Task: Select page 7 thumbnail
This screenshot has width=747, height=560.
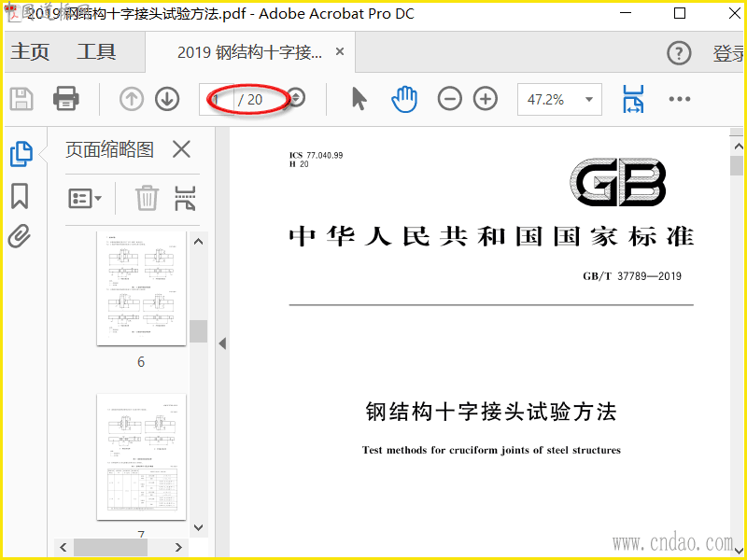Action: 141,457
